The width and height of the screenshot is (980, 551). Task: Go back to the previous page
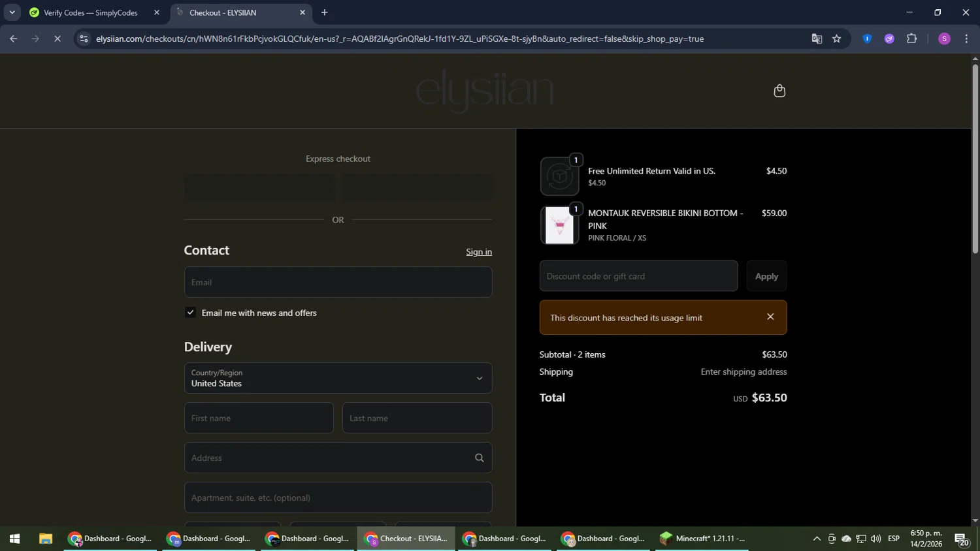pos(13,39)
